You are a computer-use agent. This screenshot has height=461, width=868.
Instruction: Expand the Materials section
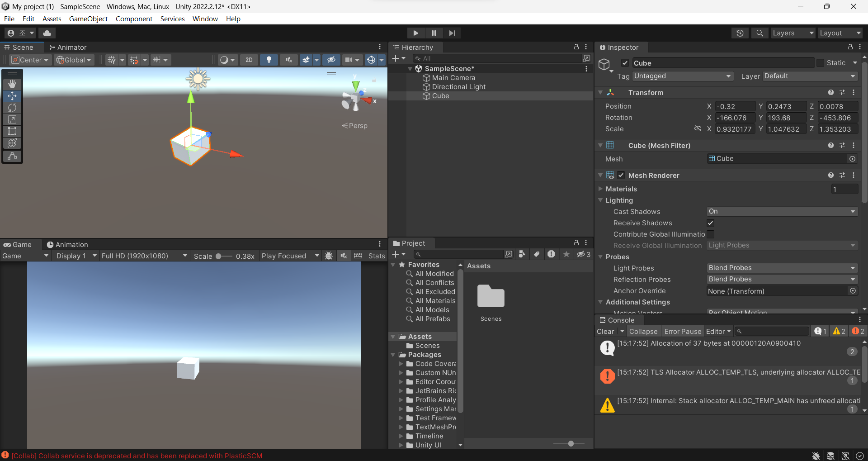click(x=601, y=189)
